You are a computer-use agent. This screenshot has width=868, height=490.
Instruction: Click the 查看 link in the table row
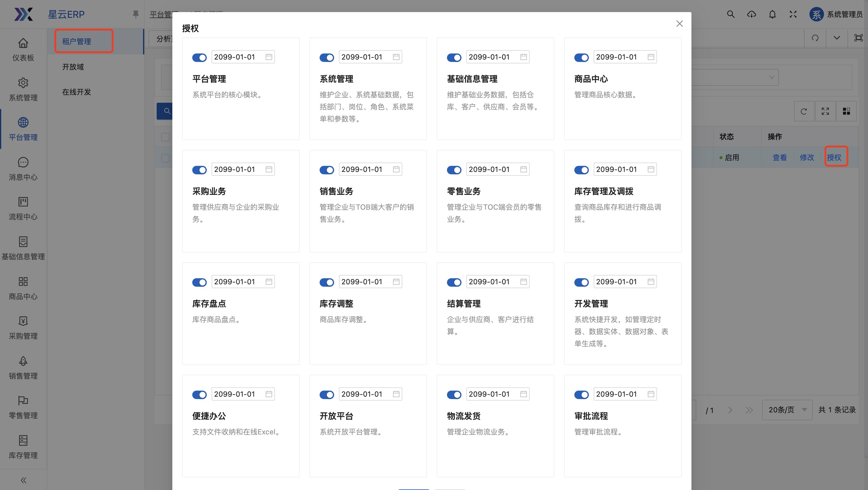click(779, 157)
